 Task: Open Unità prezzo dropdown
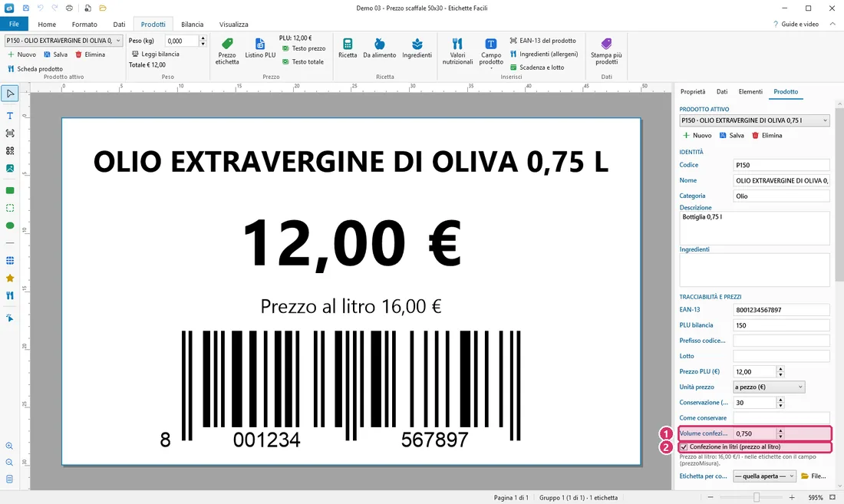point(769,387)
